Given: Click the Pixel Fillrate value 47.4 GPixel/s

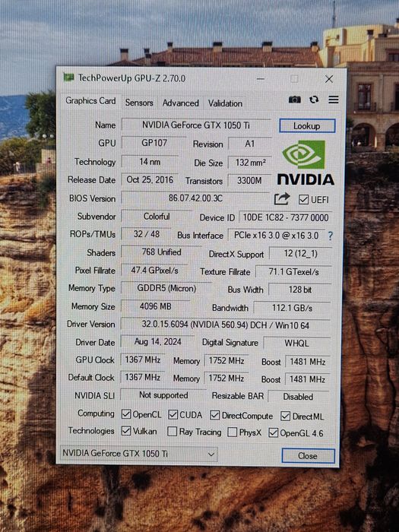Looking at the screenshot, I should (155, 271).
